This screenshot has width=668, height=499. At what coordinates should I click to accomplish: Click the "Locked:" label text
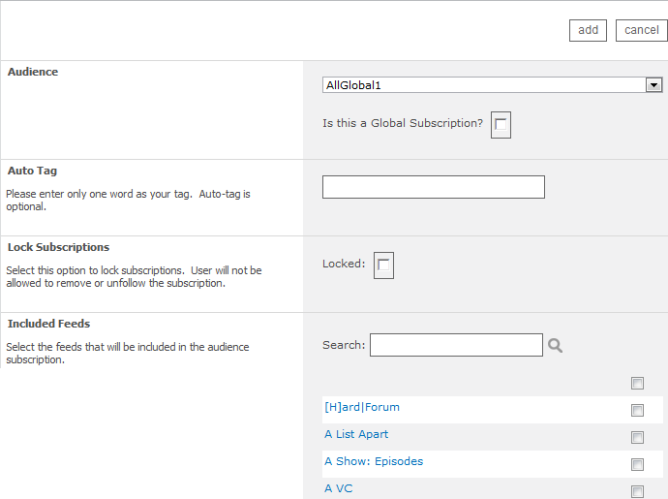[343, 264]
